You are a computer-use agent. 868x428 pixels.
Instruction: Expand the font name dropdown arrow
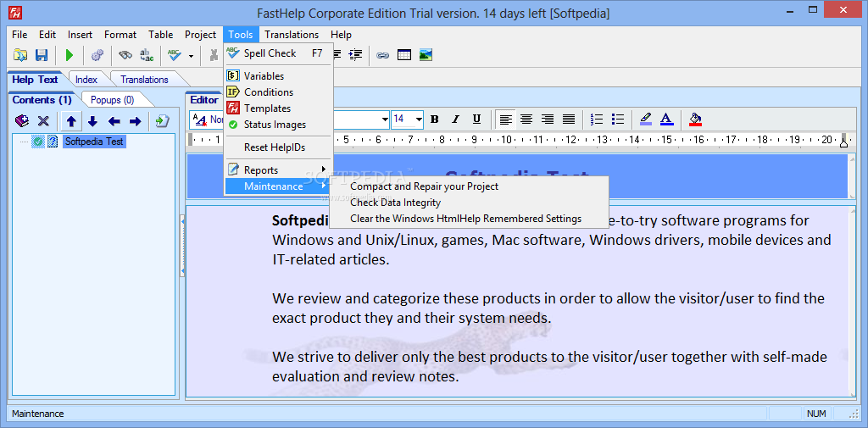385,120
